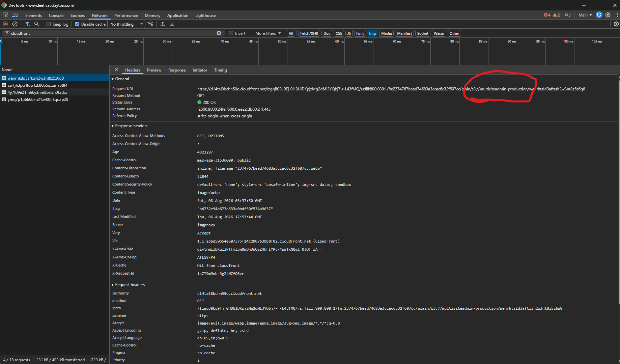Screen dimensions: 620x364
Task: Open DevTools more options menu
Action: click(x=617, y=15)
